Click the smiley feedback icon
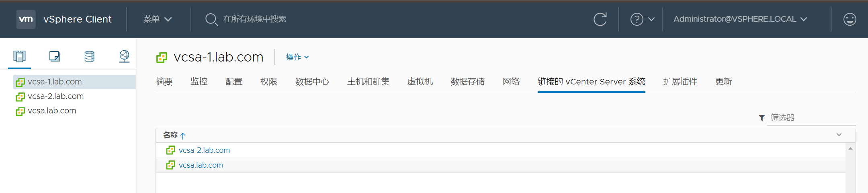868x193 pixels. (850, 19)
